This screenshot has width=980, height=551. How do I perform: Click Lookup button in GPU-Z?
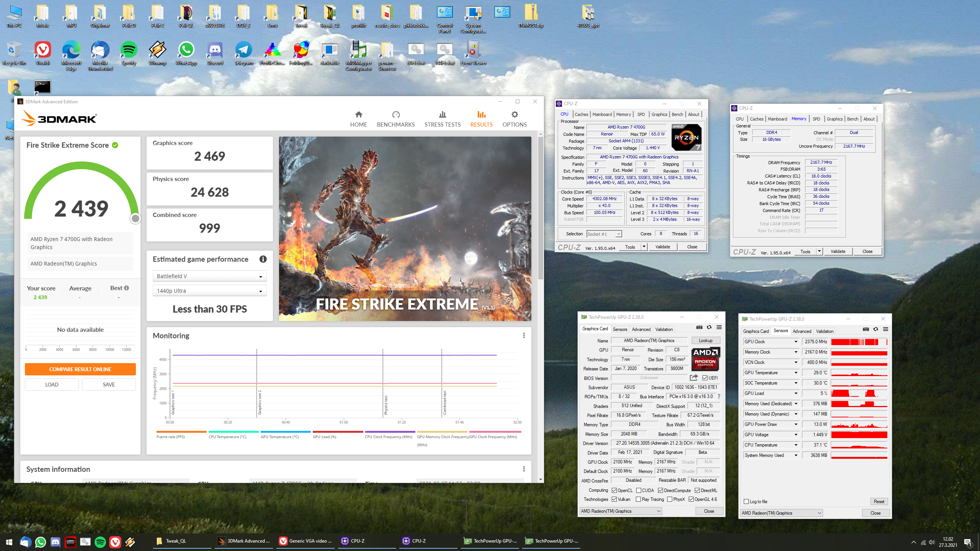pyautogui.click(x=706, y=340)
